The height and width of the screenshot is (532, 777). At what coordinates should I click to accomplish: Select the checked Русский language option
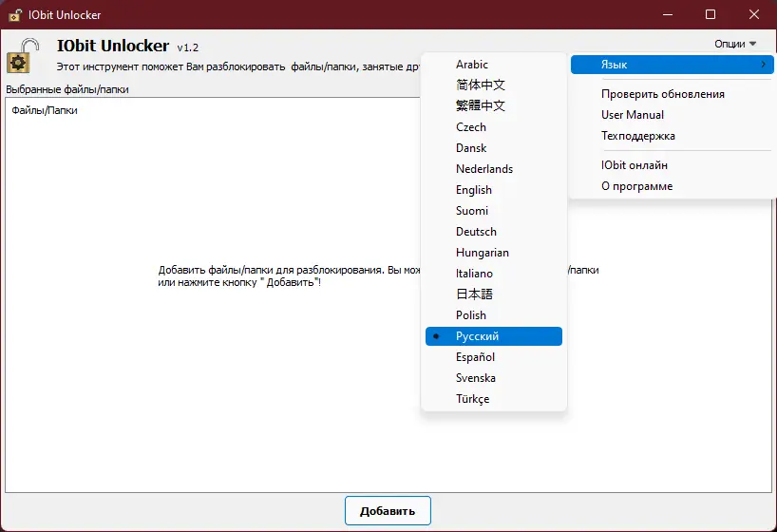[x=494, y=336]
